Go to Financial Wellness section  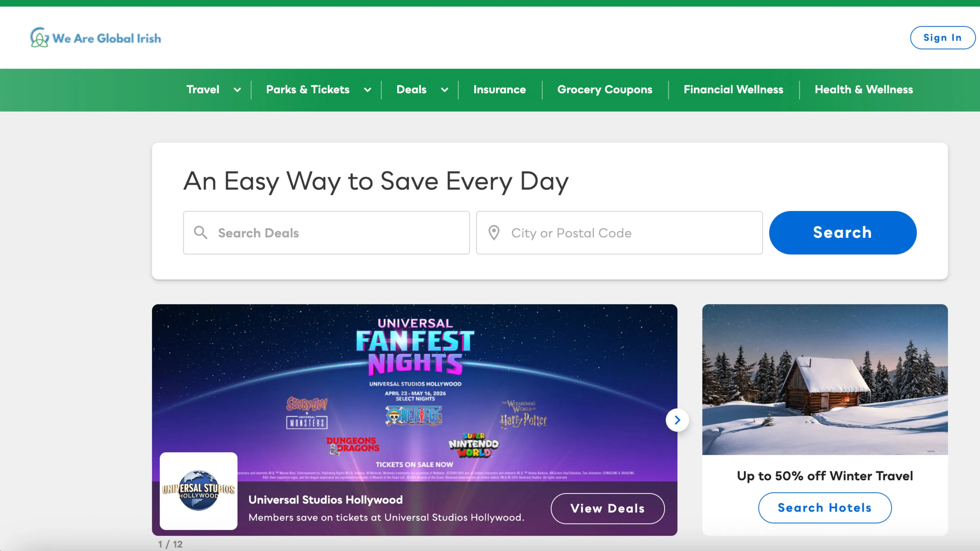(x=733, y=90)
